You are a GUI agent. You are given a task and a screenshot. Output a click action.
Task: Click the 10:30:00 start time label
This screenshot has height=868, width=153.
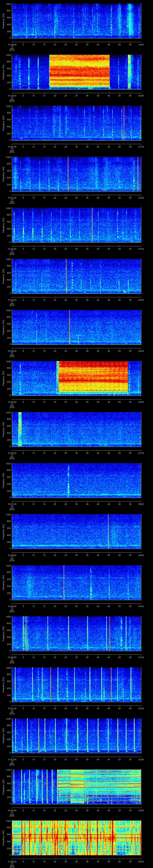tap(12, 657)
